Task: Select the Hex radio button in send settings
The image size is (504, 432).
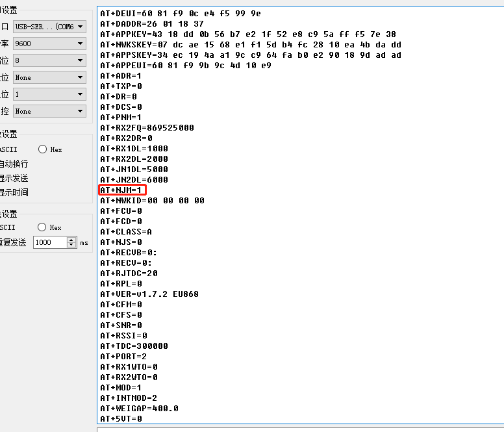Action: [42, 227]
